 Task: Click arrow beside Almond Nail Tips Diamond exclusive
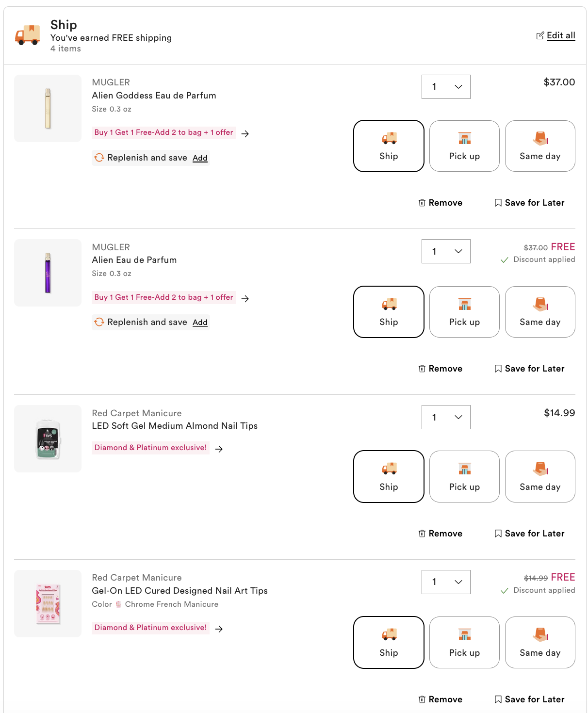tap(219, 449)
